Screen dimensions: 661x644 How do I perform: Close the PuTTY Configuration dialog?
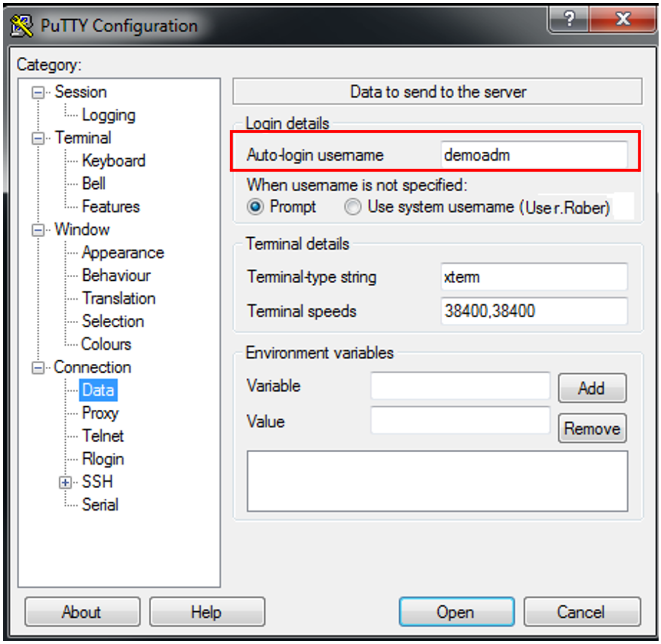point(623,19)
